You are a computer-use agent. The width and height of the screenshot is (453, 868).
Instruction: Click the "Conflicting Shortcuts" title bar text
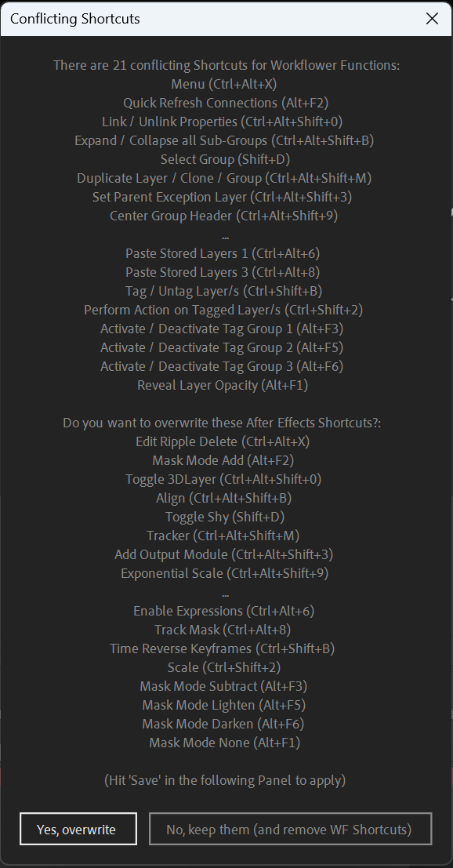click(x=74, y=18)
